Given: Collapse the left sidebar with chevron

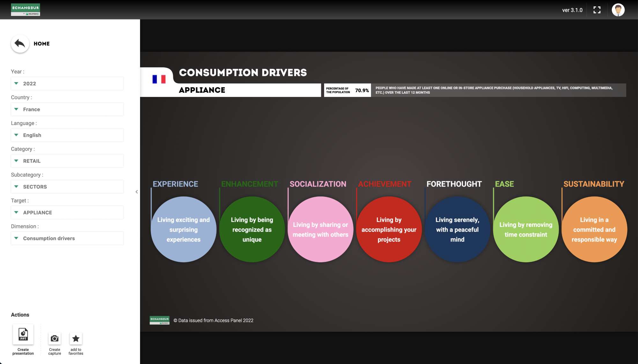Looking at the screenshot, I should (137, 192).
